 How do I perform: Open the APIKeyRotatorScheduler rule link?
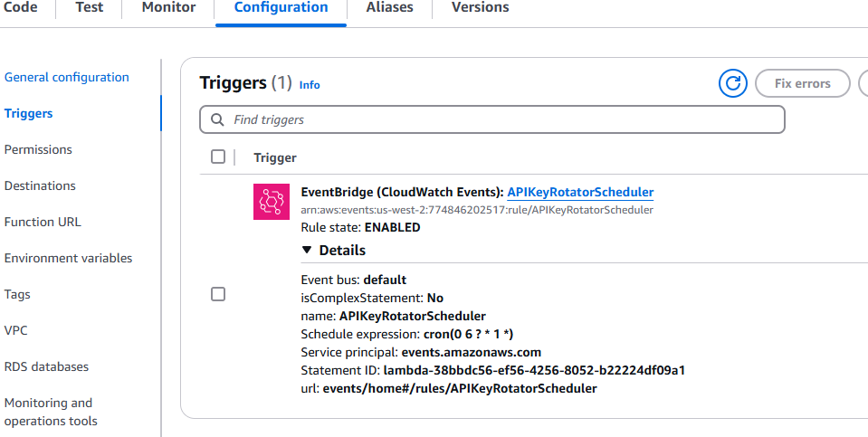(580, 192)
